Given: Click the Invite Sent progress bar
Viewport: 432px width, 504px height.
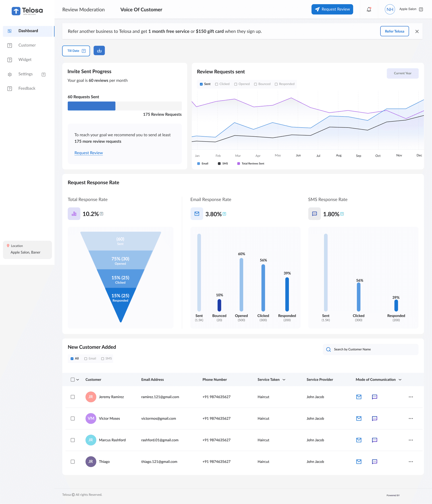Looking at the screenshot, I should coord(125,106).
